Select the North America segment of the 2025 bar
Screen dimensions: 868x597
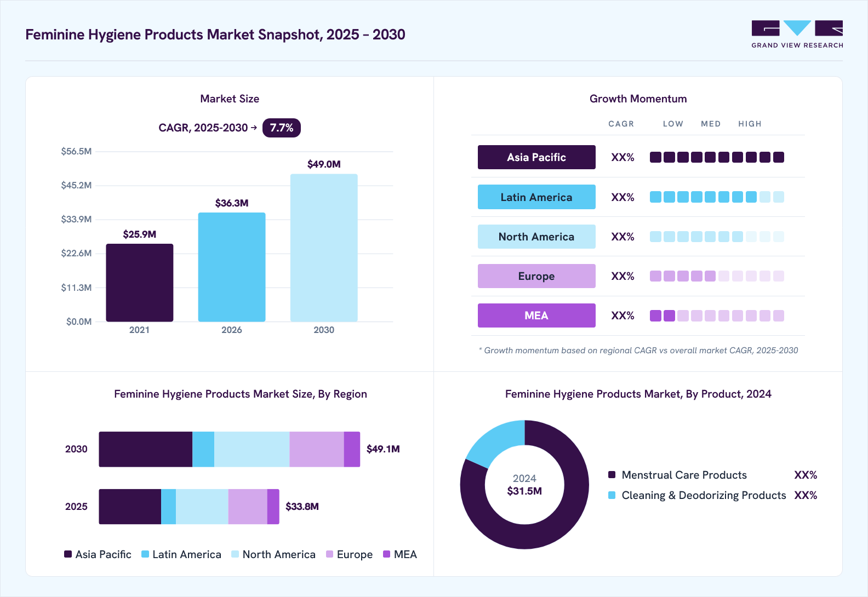[202, 507]
